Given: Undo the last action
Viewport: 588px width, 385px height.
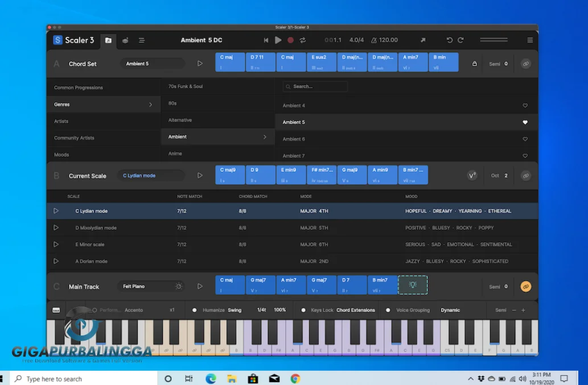Looking at the screenshot, I should 449,40.
